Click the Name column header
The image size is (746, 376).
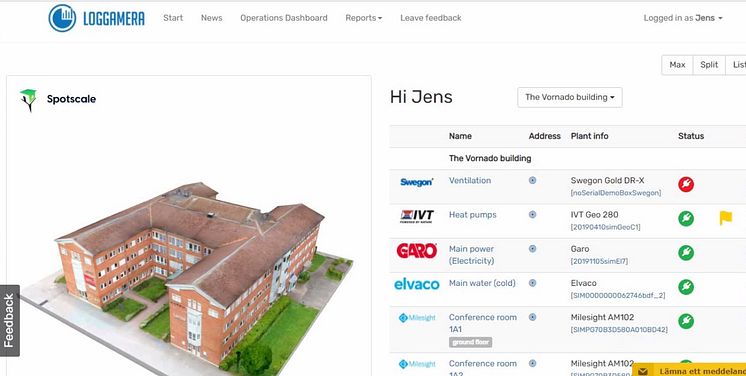(x=460, y=136)
